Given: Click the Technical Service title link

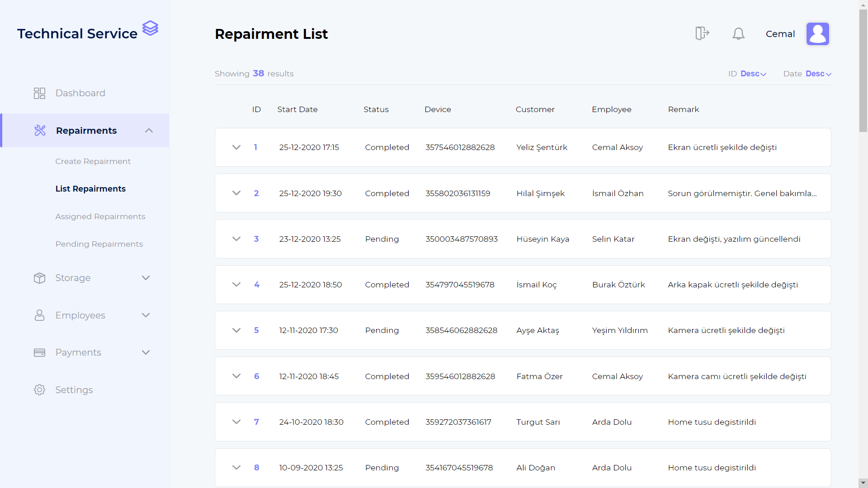Looking at the screenshot, I should tap(77, 33).
